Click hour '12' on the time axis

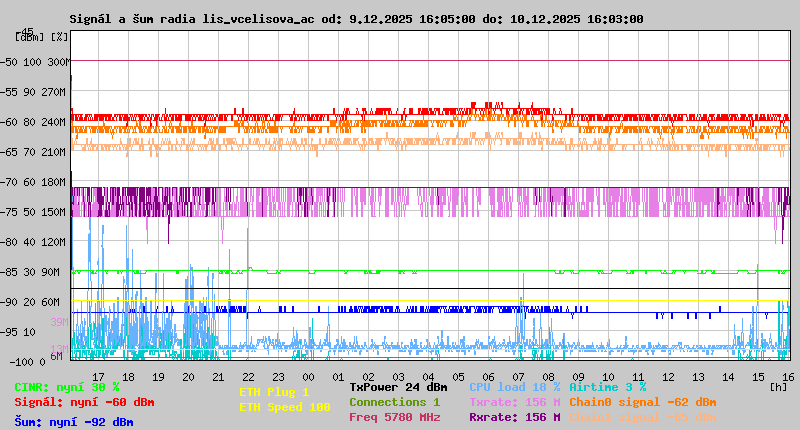(668, 377)
